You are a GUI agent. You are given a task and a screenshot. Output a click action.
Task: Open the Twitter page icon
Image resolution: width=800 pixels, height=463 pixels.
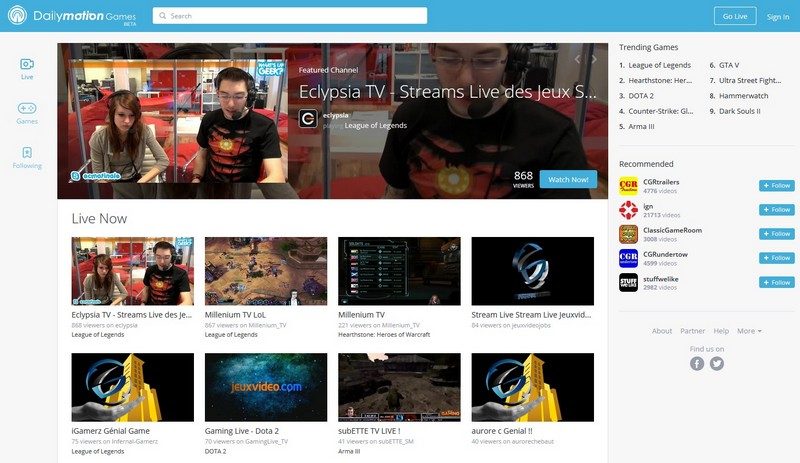pos(717,363)
